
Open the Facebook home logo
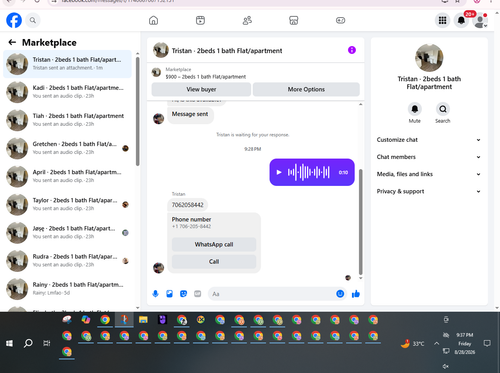[14, 20]
